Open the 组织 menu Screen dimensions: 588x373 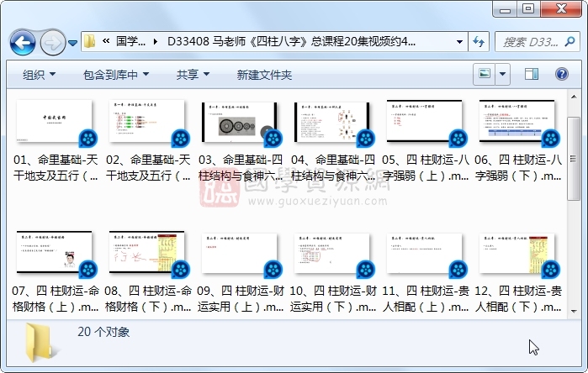pos(39,75)
